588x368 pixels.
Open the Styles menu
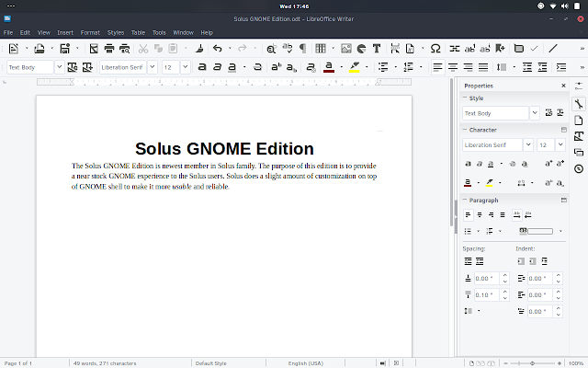[x=116, y=33]
